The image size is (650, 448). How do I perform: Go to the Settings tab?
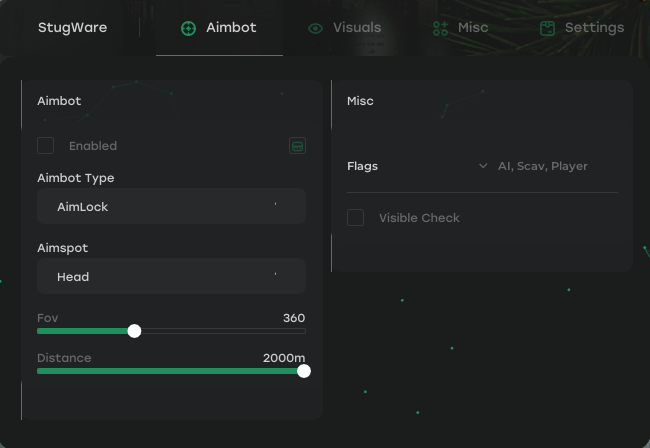[x=582, y=28]
